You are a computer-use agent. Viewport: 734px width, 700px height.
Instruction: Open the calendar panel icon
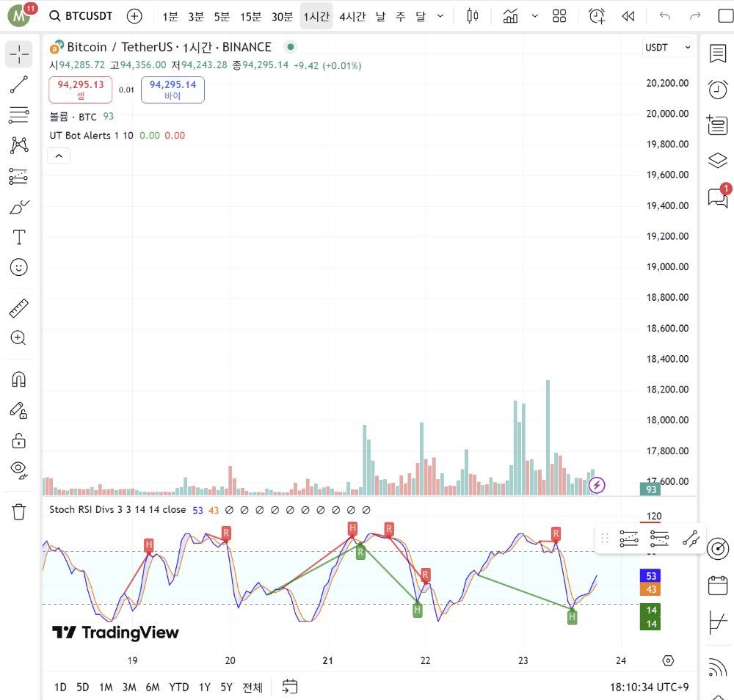[718, 585]
